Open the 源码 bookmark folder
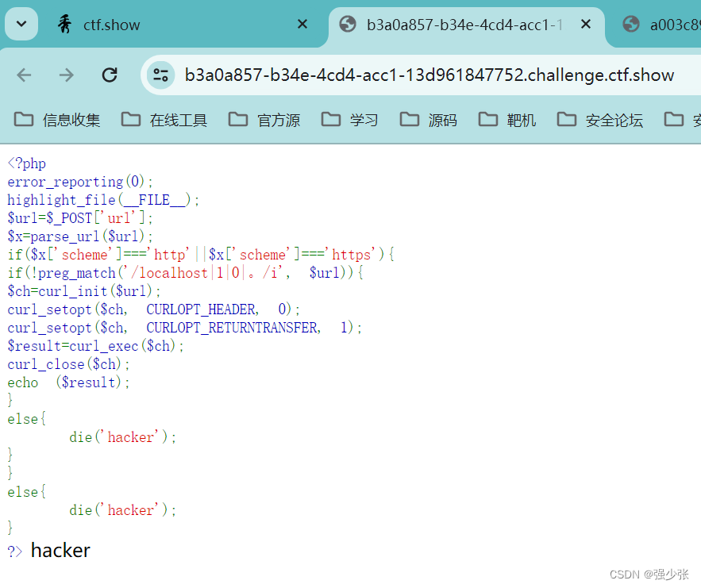Image resolution: width=701 pixels, height=588 pixels. (x=429, y=120)
